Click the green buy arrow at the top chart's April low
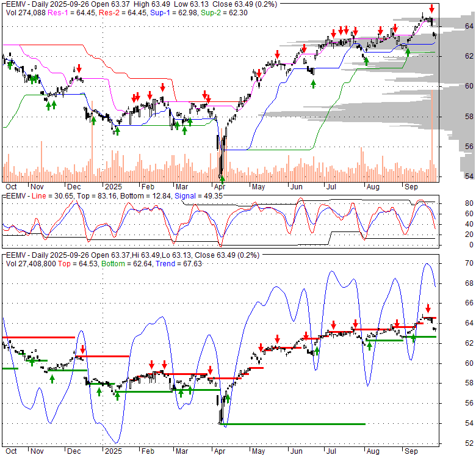This screenshot has width=476, height=455. [222, 180]
